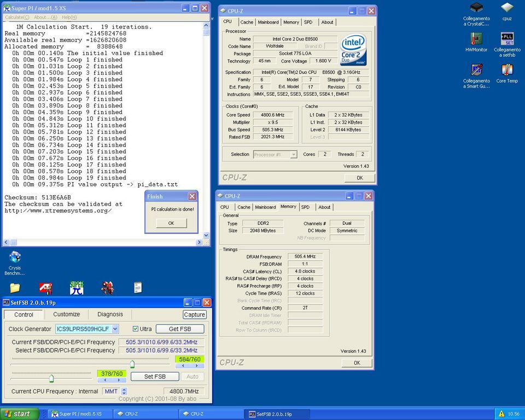This screenshot has height=420, width=525.
Task: Click the lower slider thumb near 378/760
Action: click(51, 378)
